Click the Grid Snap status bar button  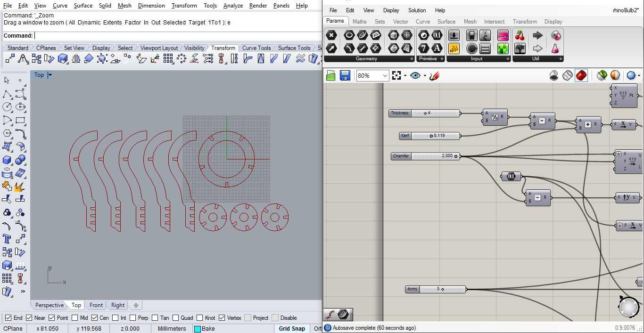click(x=292, y=329)
